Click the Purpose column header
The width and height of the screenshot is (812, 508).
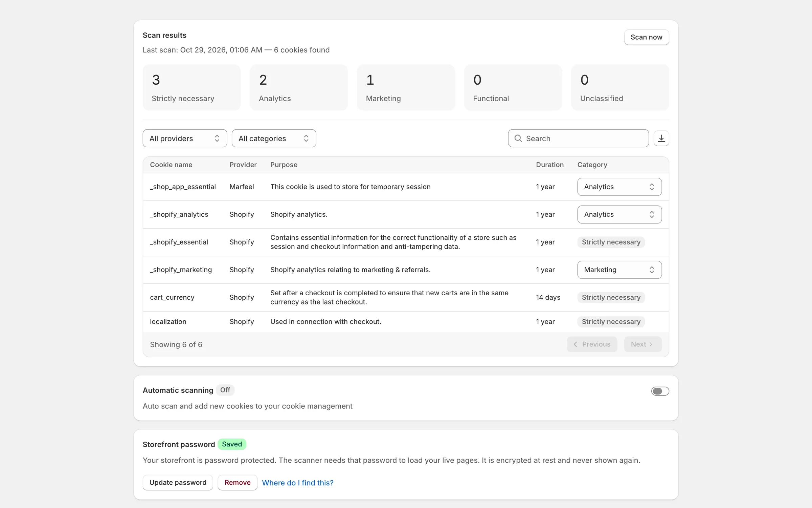pos(284,165)
